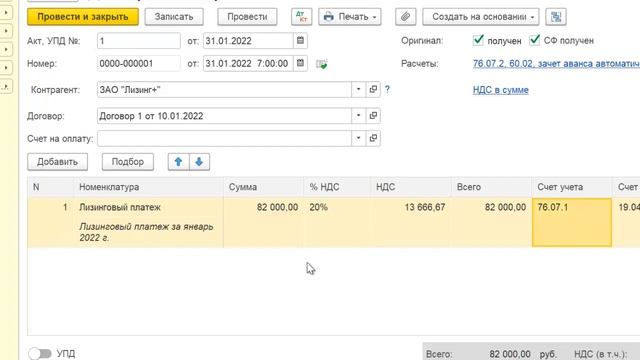
Task: Click the Добавить button
Action: coord(58,162)
